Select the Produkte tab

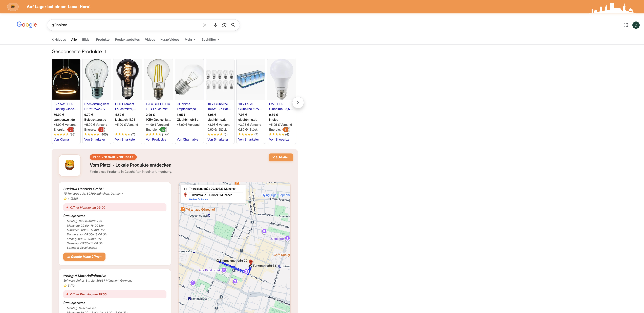103,39
